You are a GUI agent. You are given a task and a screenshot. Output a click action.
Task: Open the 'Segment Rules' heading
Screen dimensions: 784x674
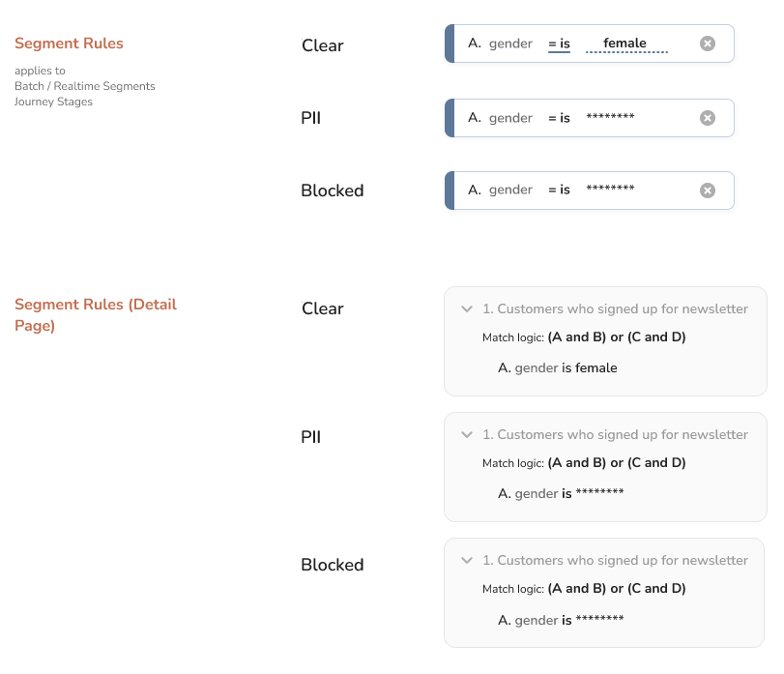[69, 44]
